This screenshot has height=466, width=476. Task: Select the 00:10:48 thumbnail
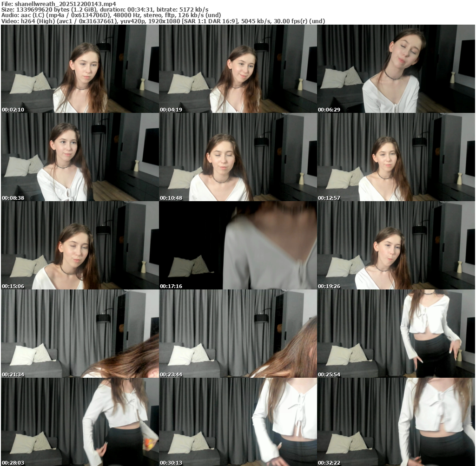[238, 157]
